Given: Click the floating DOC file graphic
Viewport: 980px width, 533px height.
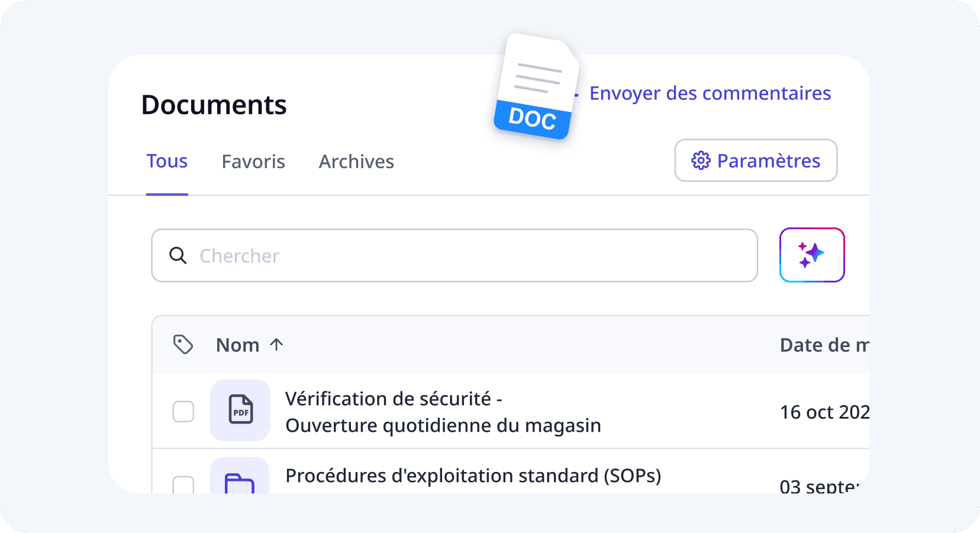Looking at the screenshot, I should tap(536, 86).
